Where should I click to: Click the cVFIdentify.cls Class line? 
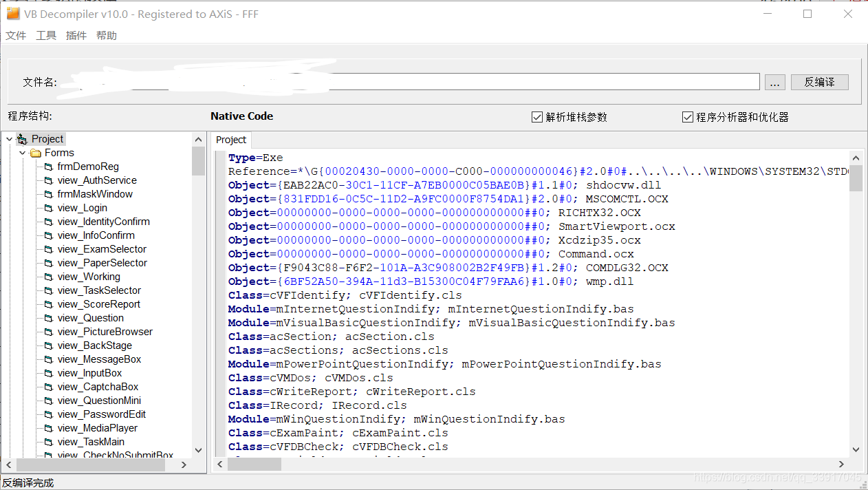(x=345, y=295)
